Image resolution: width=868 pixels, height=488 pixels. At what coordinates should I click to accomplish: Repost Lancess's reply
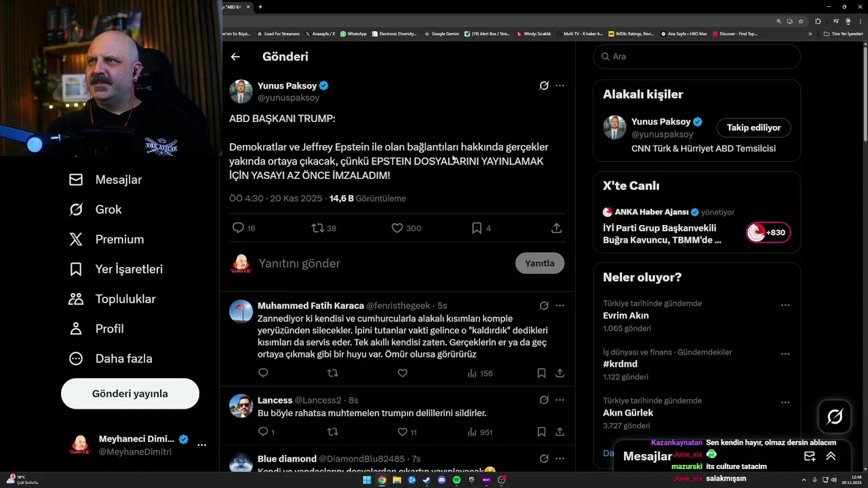point(332,432)
